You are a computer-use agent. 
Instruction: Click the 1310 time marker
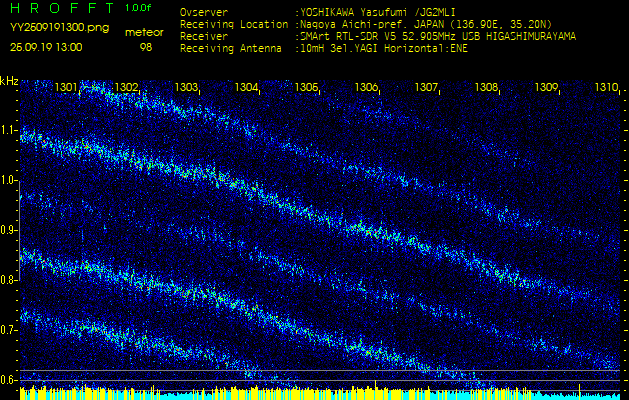click(x=605, y=88)
